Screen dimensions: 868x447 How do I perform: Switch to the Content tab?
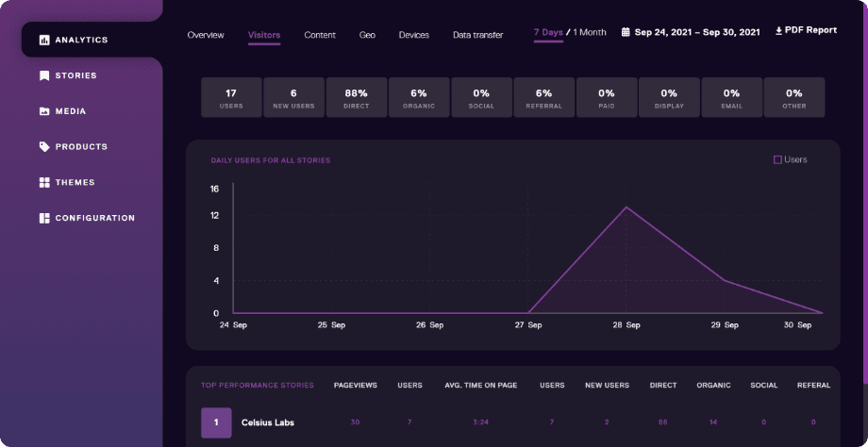320,35
